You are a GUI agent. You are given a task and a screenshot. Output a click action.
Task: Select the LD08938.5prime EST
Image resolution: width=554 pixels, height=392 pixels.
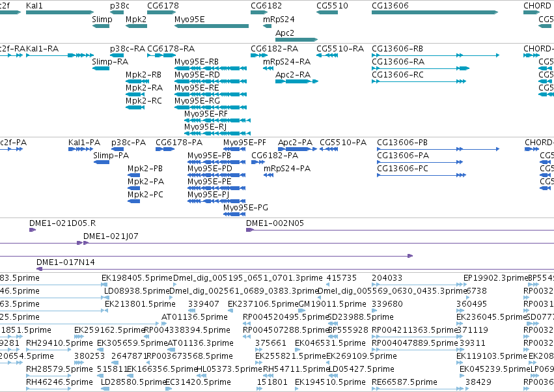point(107,298)
